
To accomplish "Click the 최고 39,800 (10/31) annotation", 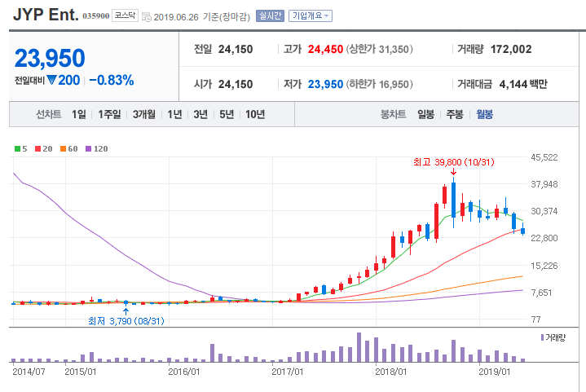I will 454,162.
